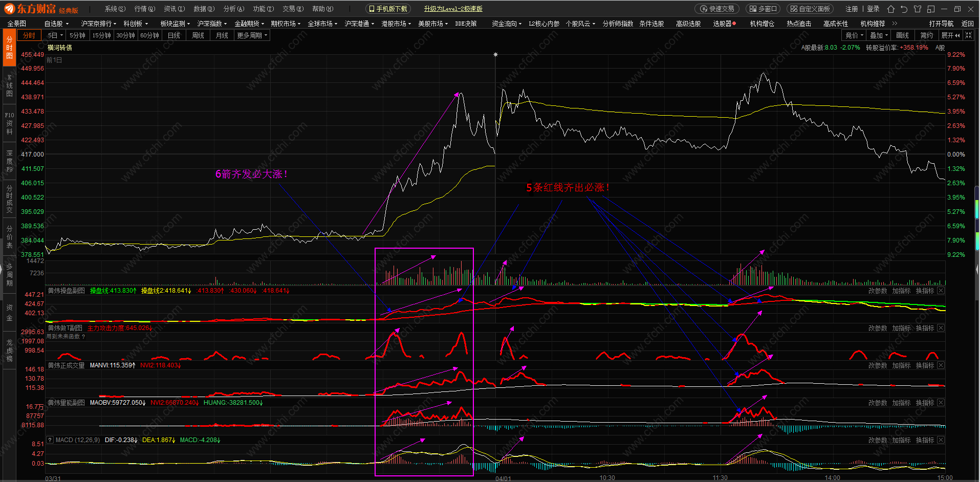Open the 龙虎榜 sidebar tab
Image resolution: width=980 pixels, height=482 pixels.
point(9,350)
